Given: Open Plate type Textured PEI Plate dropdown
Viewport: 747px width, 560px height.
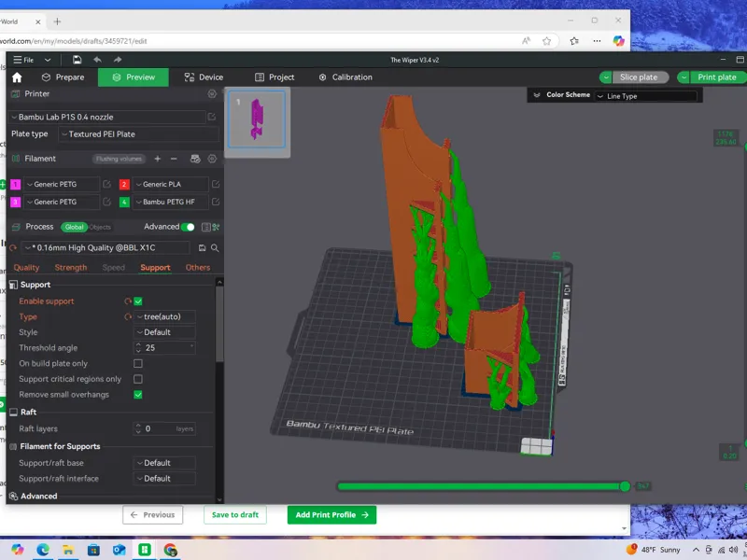Looking at the screenshot, I should pyautogui.click(x=139, y=134).
